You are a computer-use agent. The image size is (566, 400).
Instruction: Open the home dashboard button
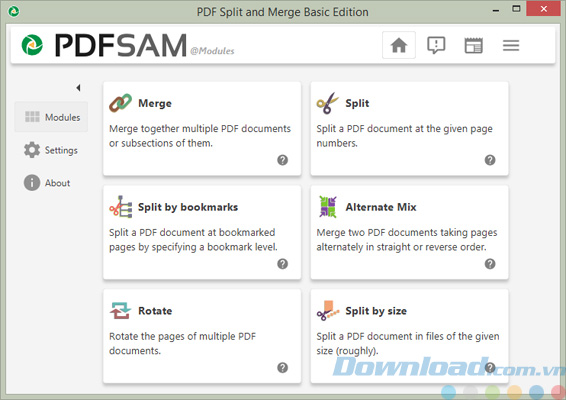[x=399, y=45]
